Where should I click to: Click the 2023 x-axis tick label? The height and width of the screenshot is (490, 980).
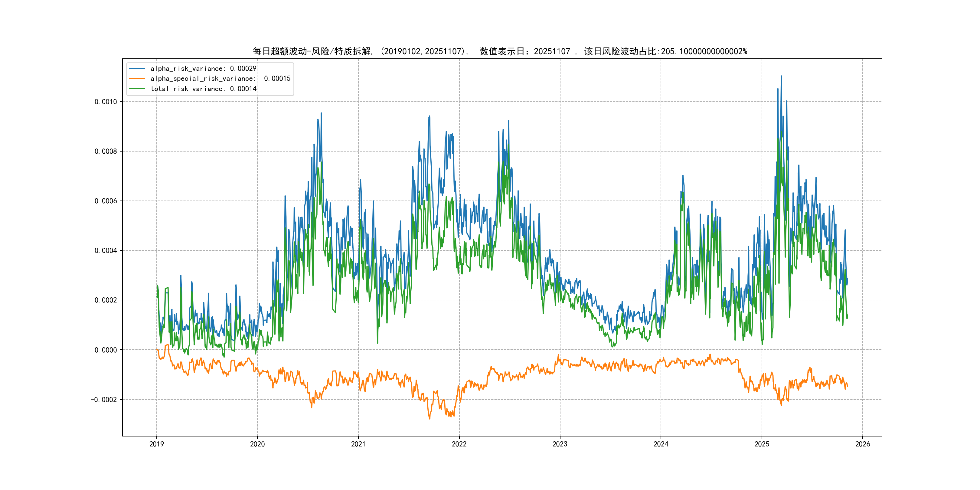pos(560,444)
